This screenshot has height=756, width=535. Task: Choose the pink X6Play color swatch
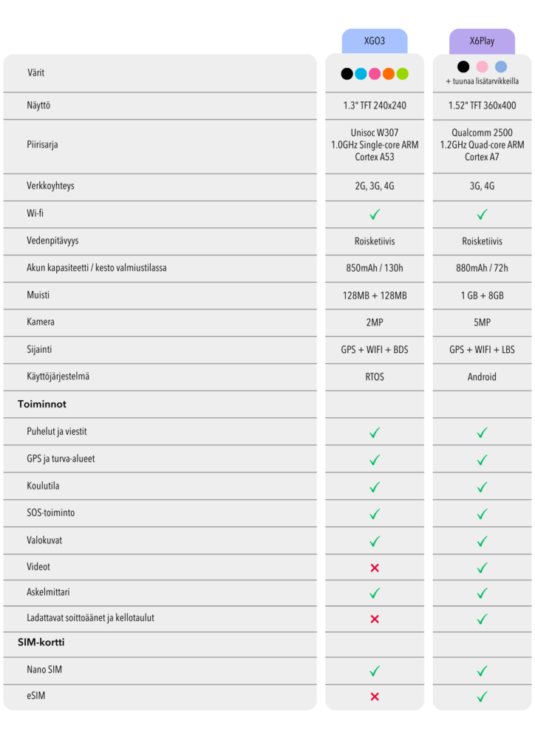click(x=482, y=67)
